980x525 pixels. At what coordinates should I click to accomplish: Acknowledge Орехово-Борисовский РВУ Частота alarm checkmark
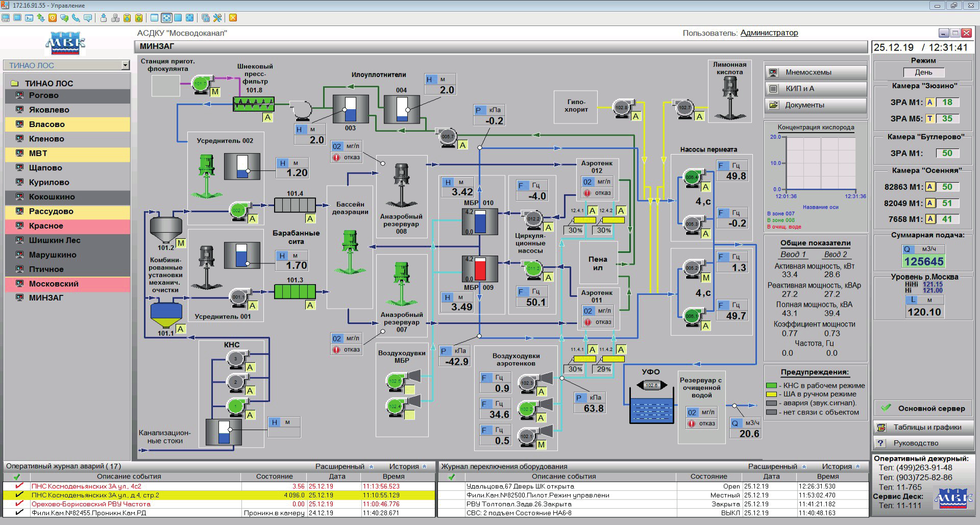tap(19, 504)
